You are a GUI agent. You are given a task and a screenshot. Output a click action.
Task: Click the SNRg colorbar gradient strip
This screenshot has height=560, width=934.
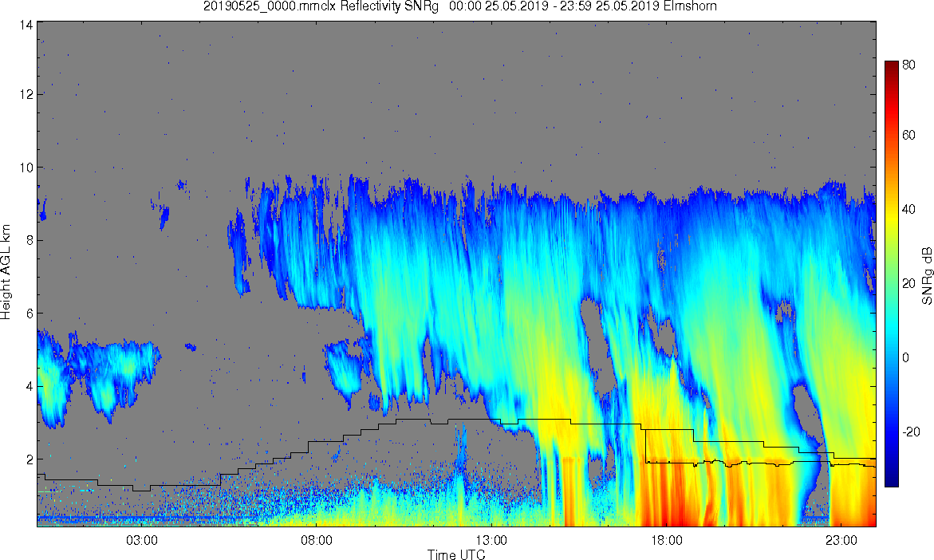[x=891, y=274]
